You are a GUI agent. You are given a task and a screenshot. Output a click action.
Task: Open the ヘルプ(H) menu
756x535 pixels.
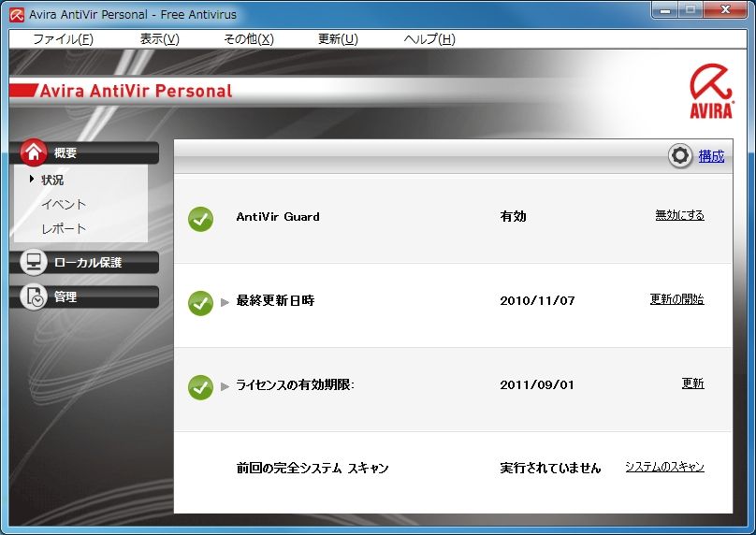tap(429, 39)
